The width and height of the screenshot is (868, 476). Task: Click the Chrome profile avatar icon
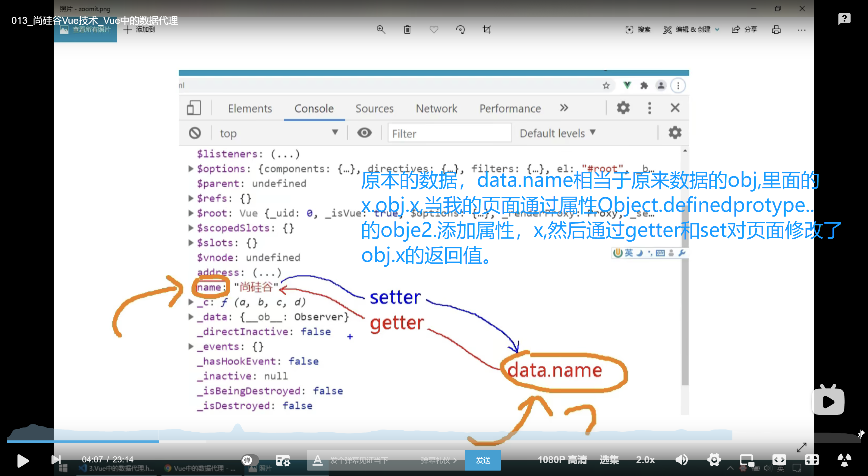click(661, 85)
